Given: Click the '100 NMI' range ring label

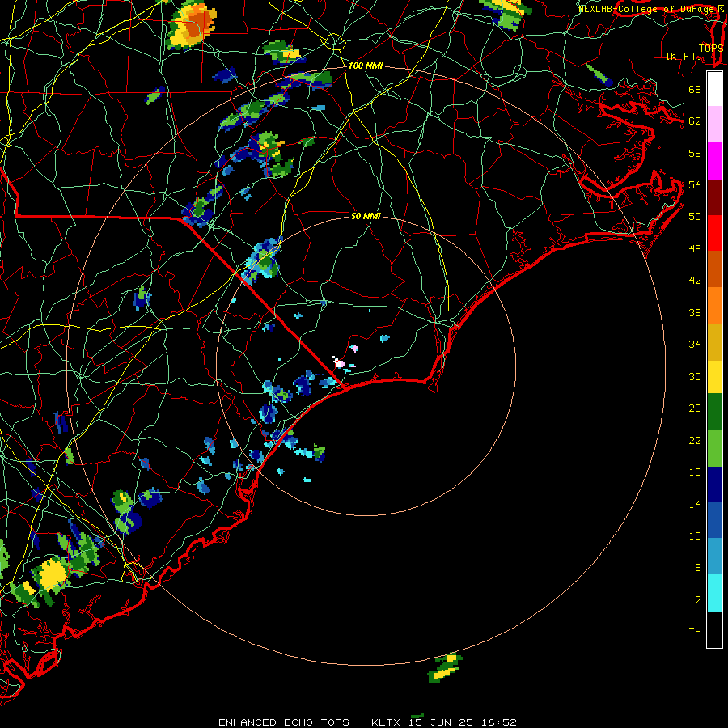Looking at the screenshot, I should point(366,66).
